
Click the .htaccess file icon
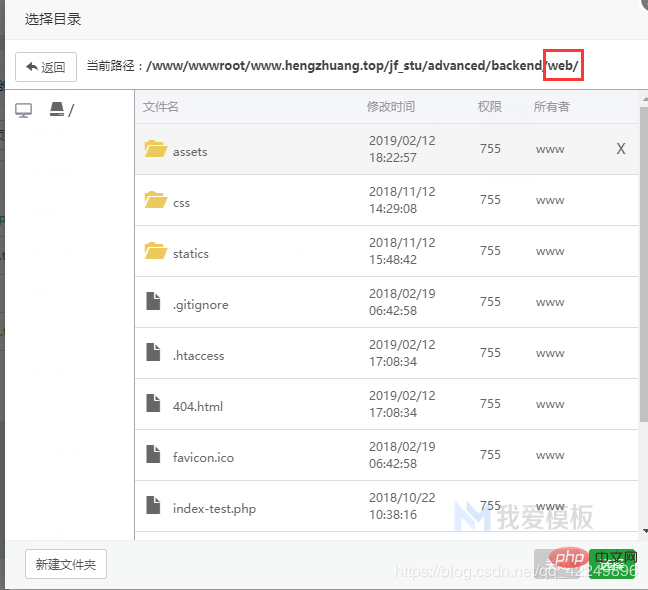pyautogui.click(x=153, y=352)
